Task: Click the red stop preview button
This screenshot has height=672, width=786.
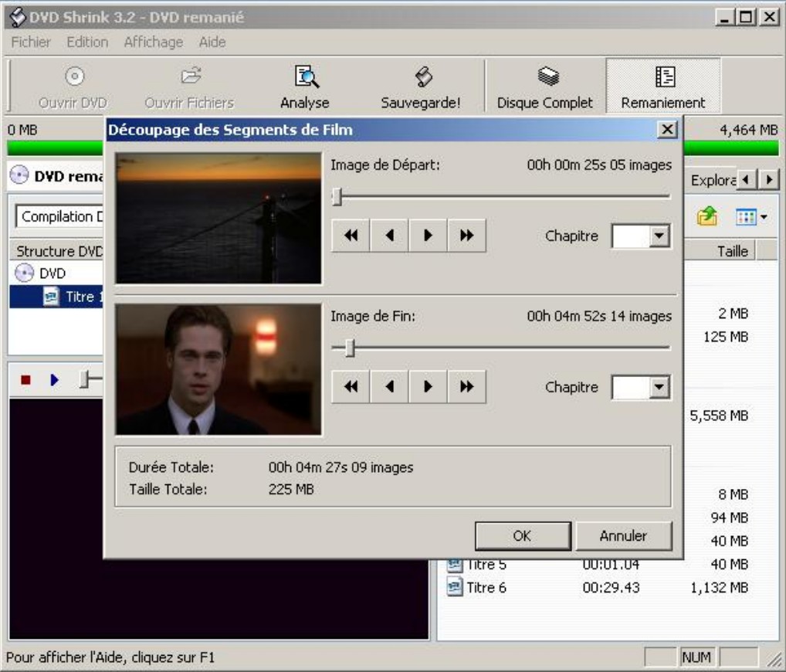Action: [25, 380]
